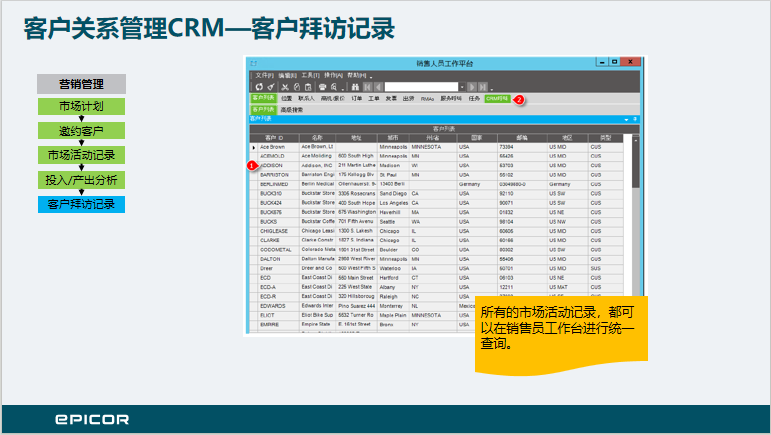The height and width of the screenshot is (435, 771).
Task: Open the 客户列表 panel dropdown arrow
Action: point(626,119)
